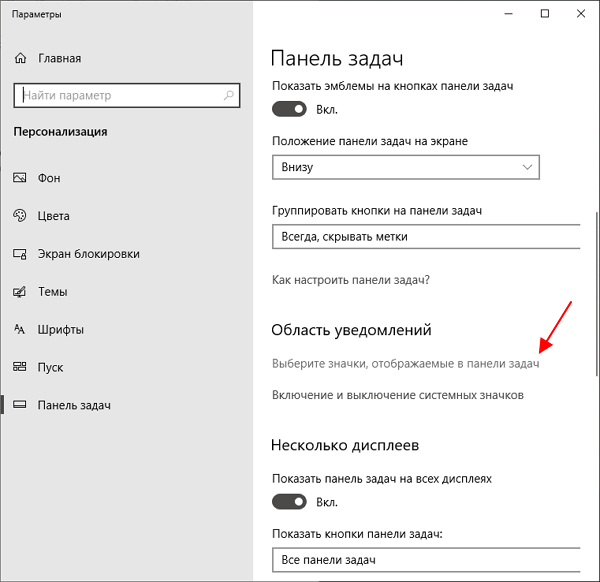Turn off taskbar button badges toggle
Image resolution: width=600 pixels, height=582 pixels.
pyautogui.click(x=289, y=109)
